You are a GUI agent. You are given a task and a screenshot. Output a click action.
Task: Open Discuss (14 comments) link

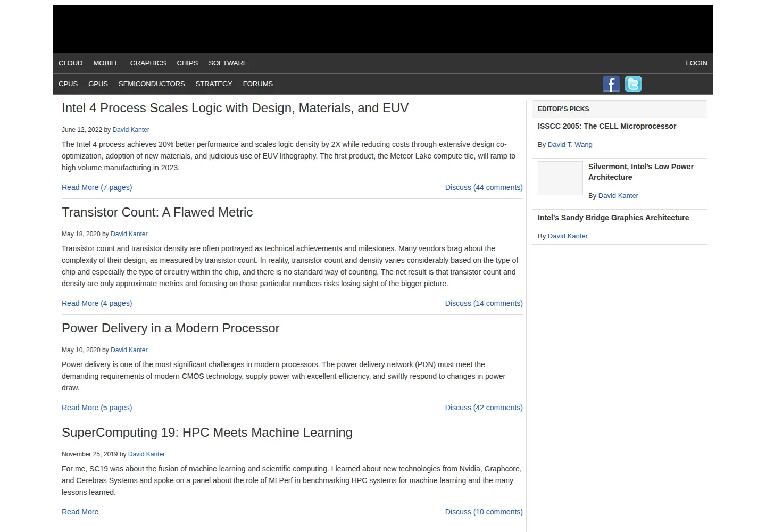pyautogui.click(x=484, y=303)
